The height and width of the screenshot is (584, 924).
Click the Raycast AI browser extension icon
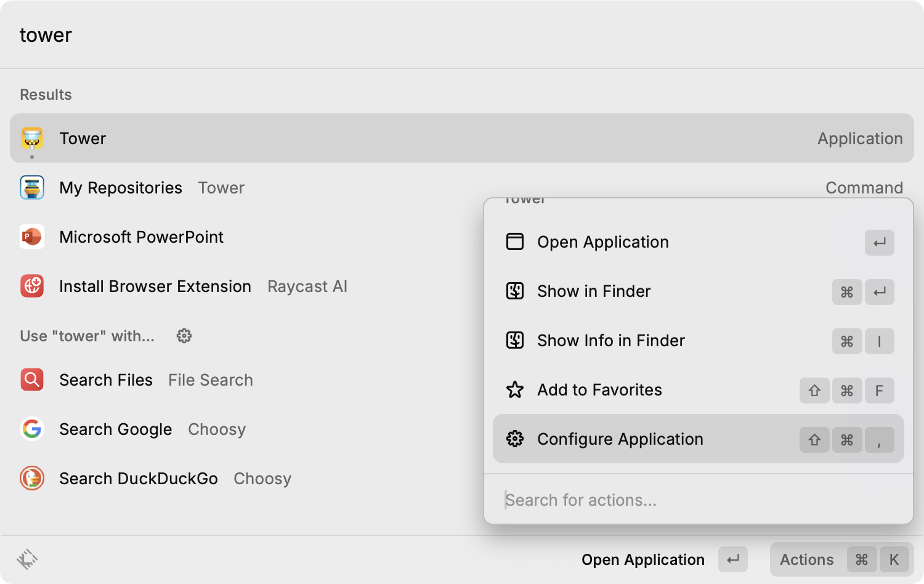pyautogui.click(x=32, y=286)
